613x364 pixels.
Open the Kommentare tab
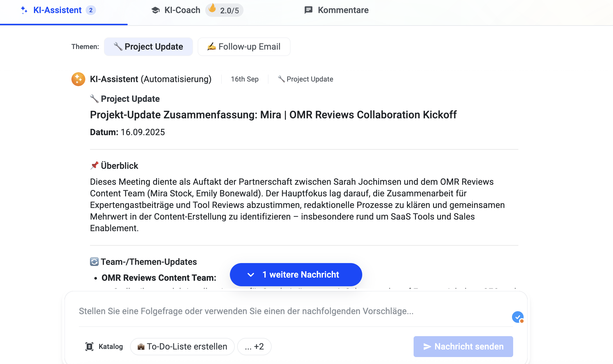[343, 10]
